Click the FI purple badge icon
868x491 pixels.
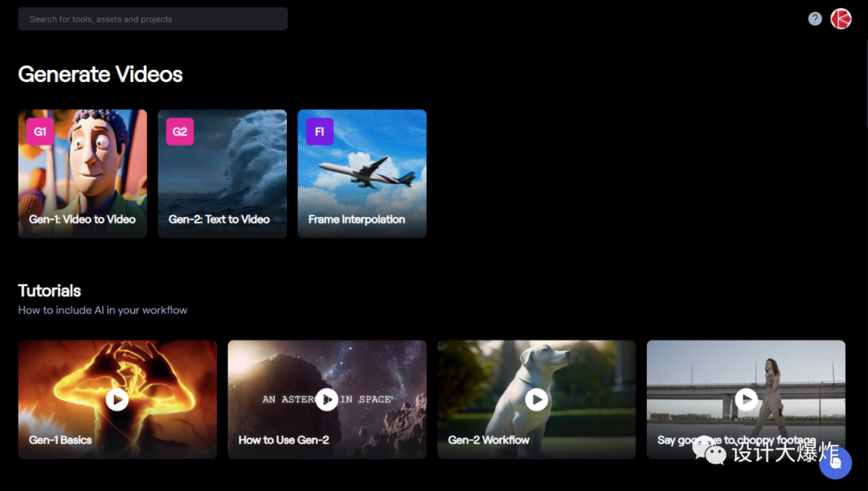pos(320,132)
